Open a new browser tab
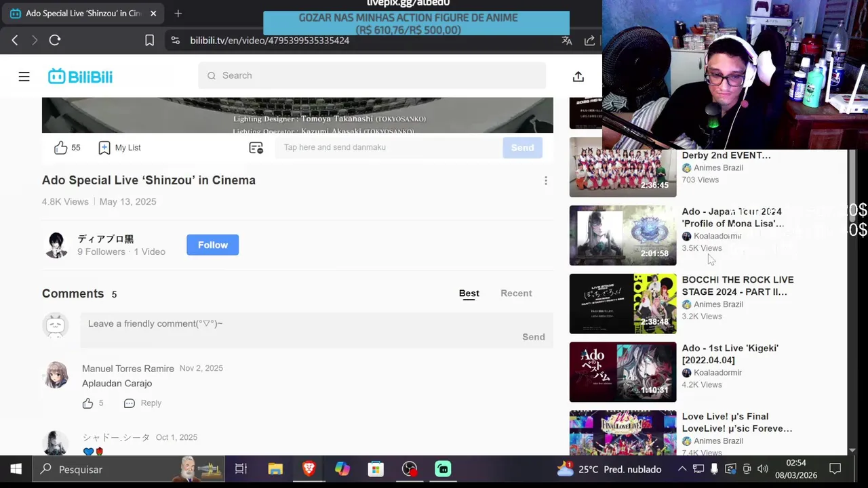 click(178, 14)
